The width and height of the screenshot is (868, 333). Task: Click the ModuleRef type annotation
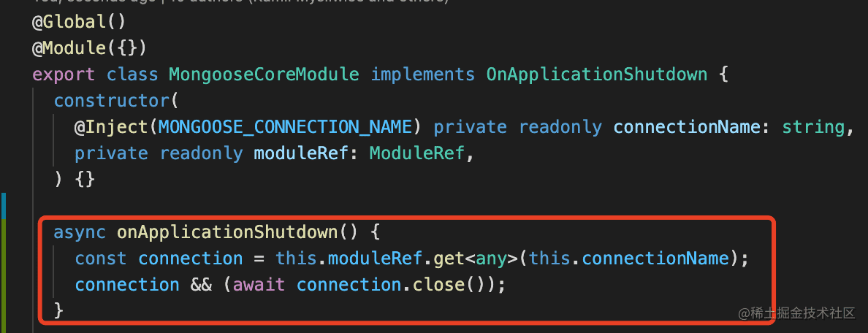417,153
